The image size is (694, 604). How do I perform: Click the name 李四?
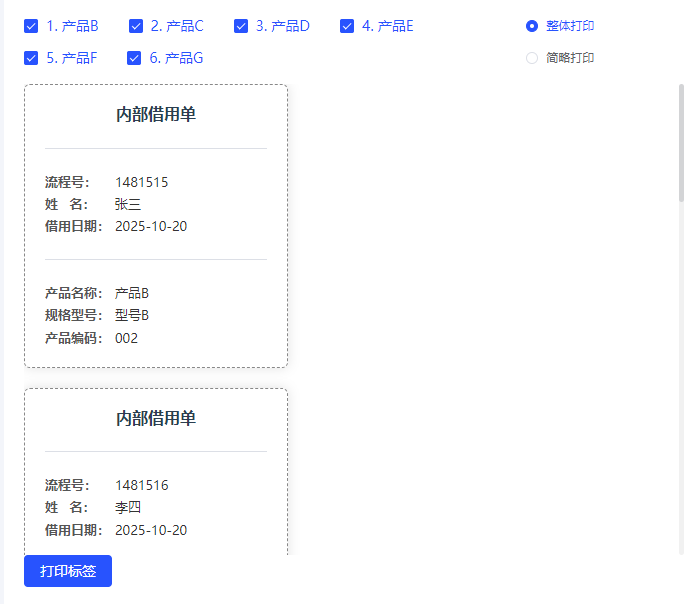[128, 508]
